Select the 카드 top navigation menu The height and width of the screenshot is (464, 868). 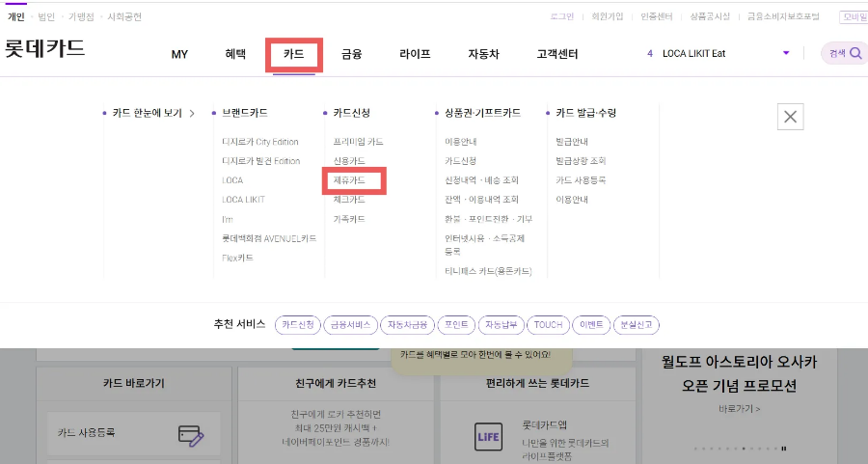coord(294,54)
